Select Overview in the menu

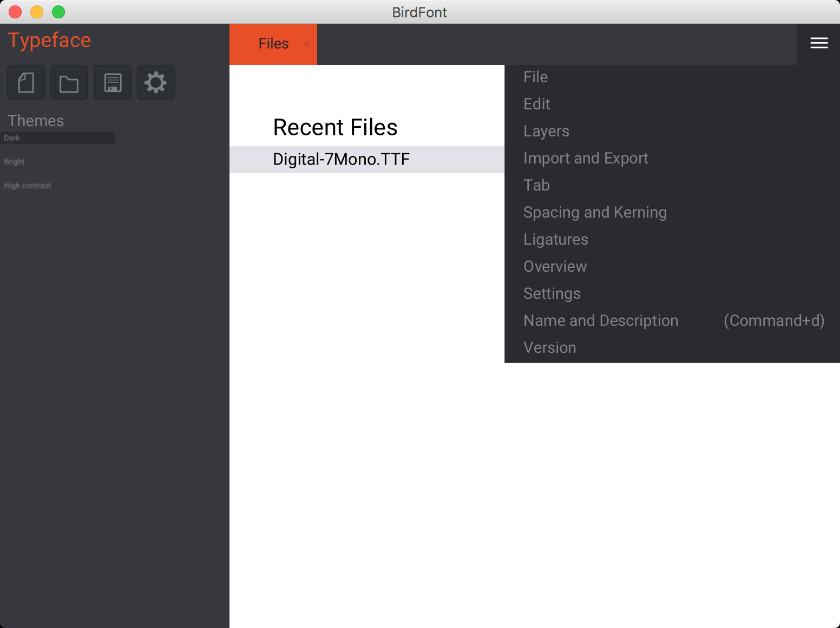(672, 267)
